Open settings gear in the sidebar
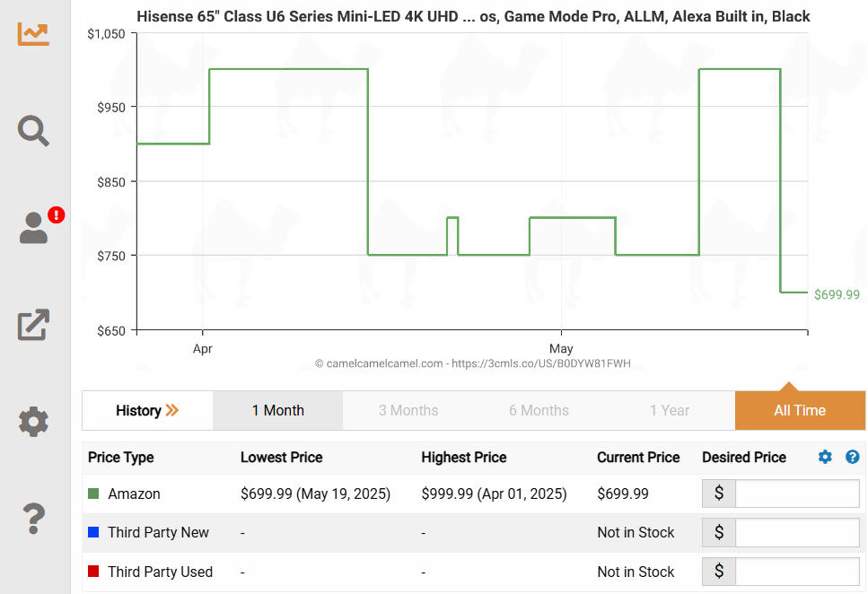Screen dimensions: 868x594 33,422
